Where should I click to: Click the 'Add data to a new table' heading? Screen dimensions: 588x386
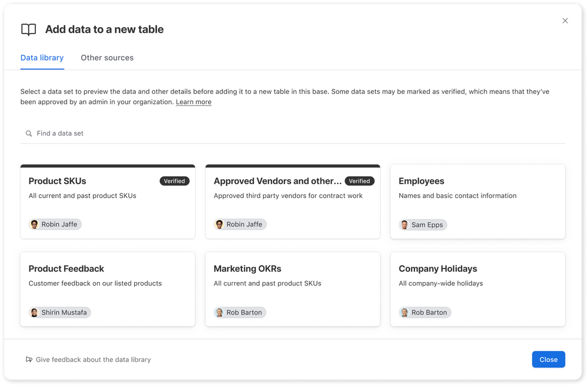pos(104,29)
